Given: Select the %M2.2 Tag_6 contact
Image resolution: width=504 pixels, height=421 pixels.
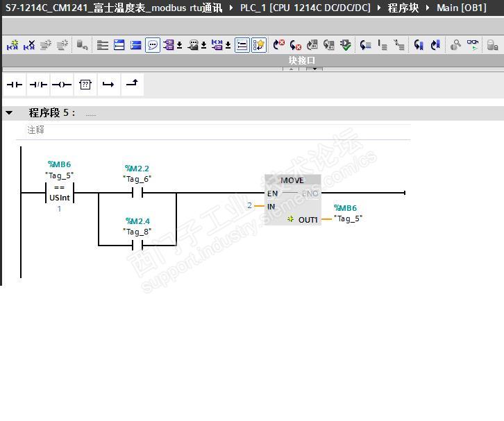Looking at the screenshot, I should 137,193.
